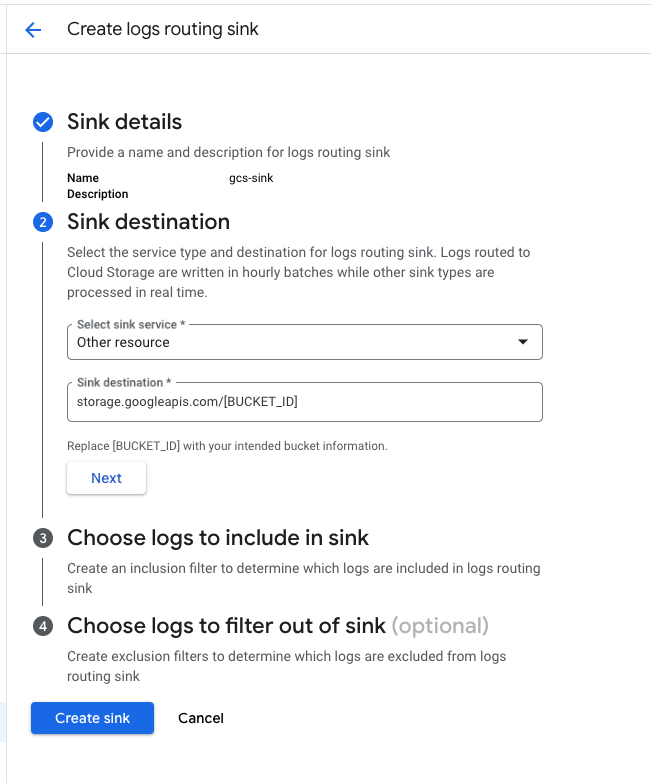Click the 'Create logs routing sink' page title
The height and width of the screenshot is (783, 651).
163,29
